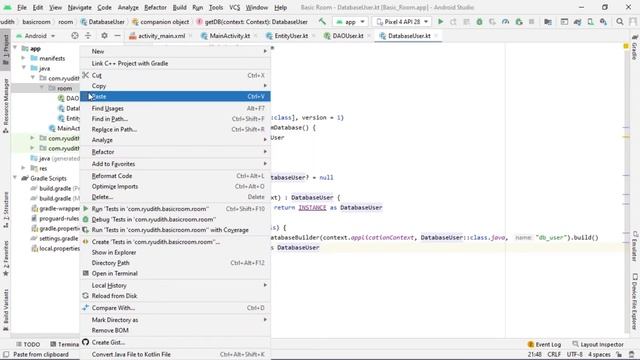The width and height of the screenshot is (640, 360).
Task: Choose Reload from Disk in context menu
Action: 175,296
